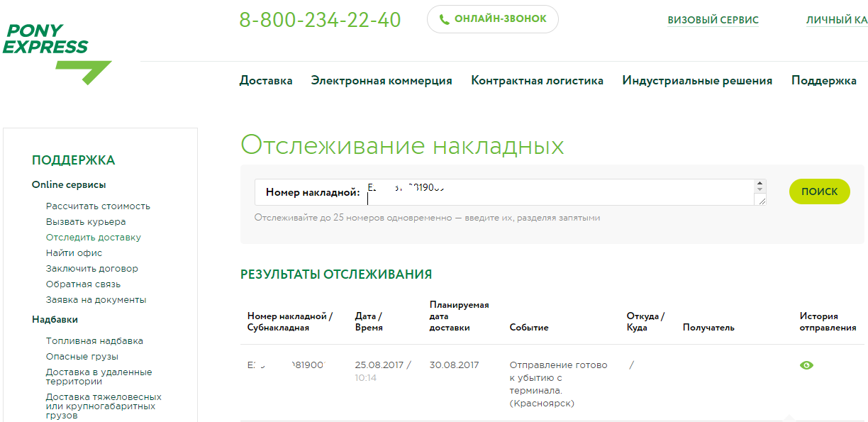Click the ПОИСК search button
This screenshot has height=422, width=868.
819,191
